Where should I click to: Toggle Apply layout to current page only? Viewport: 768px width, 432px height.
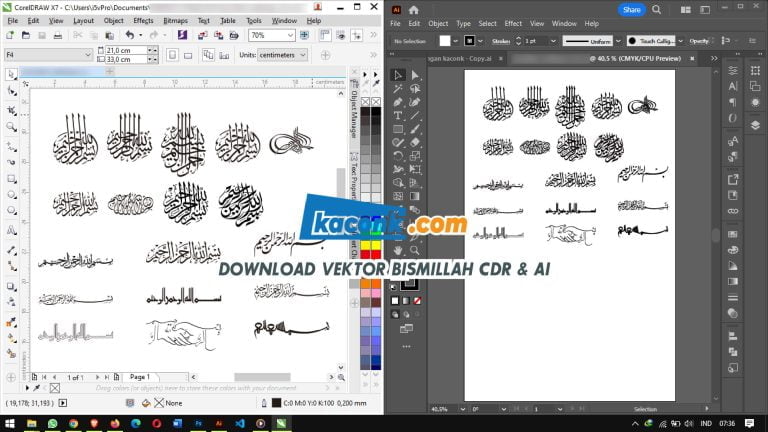coord(224,55)
